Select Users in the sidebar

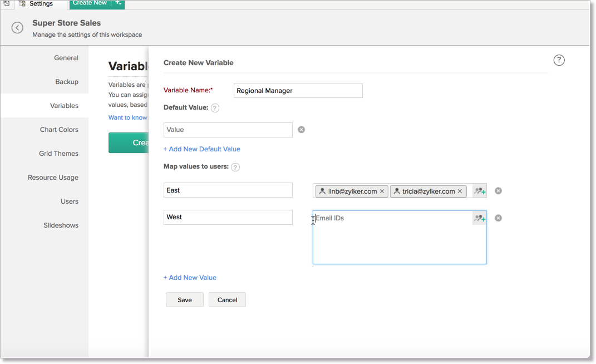coord(70,201)
